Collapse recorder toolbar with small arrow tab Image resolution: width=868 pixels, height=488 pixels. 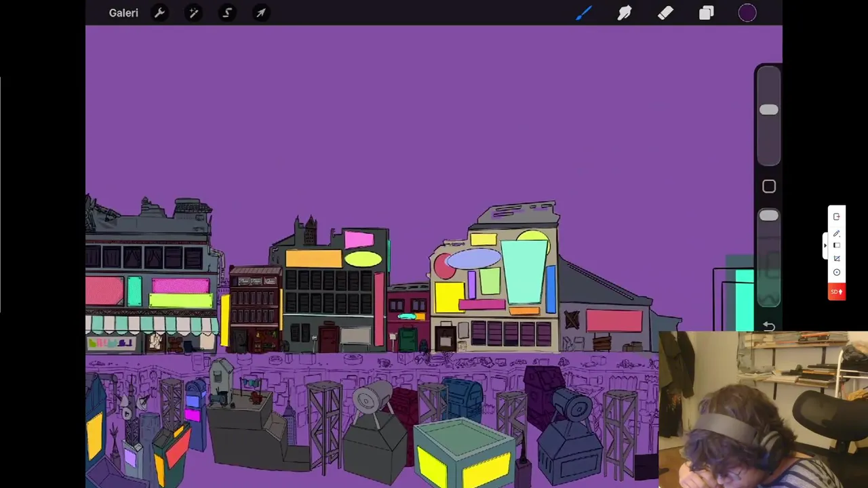click(x=825, y=246)
